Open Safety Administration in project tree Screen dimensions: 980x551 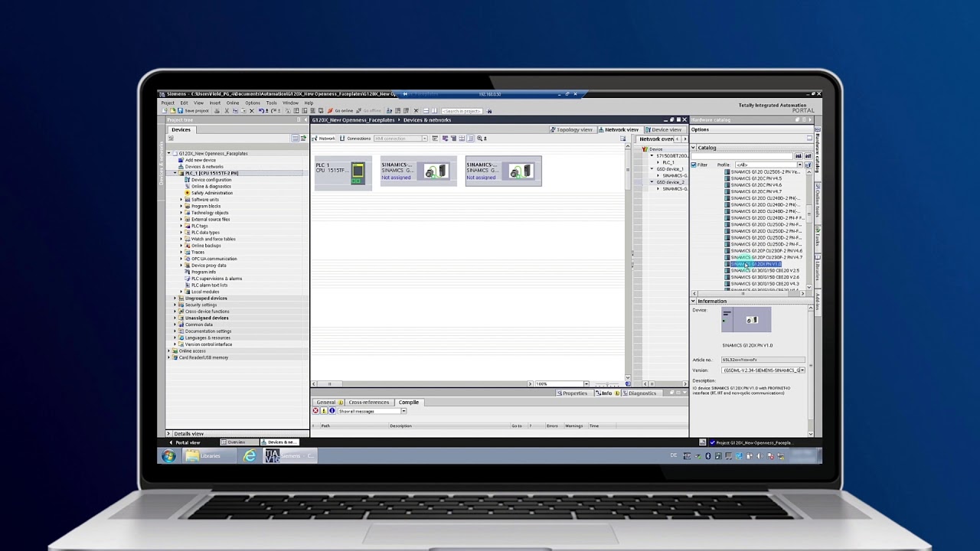pos(212,193)
